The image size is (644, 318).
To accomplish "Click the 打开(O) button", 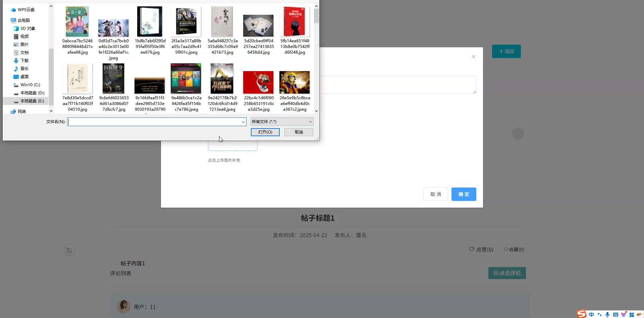I will pos(265,132).
